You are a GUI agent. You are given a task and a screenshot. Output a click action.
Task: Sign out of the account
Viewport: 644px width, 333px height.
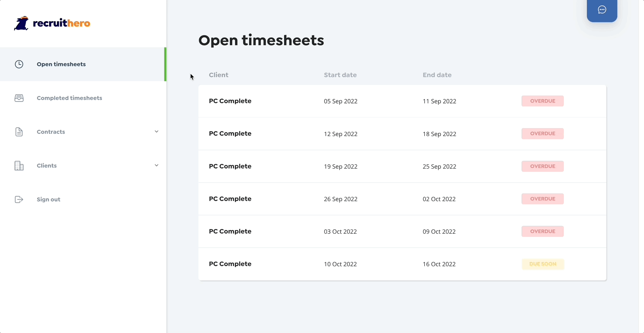pos(49,199)
